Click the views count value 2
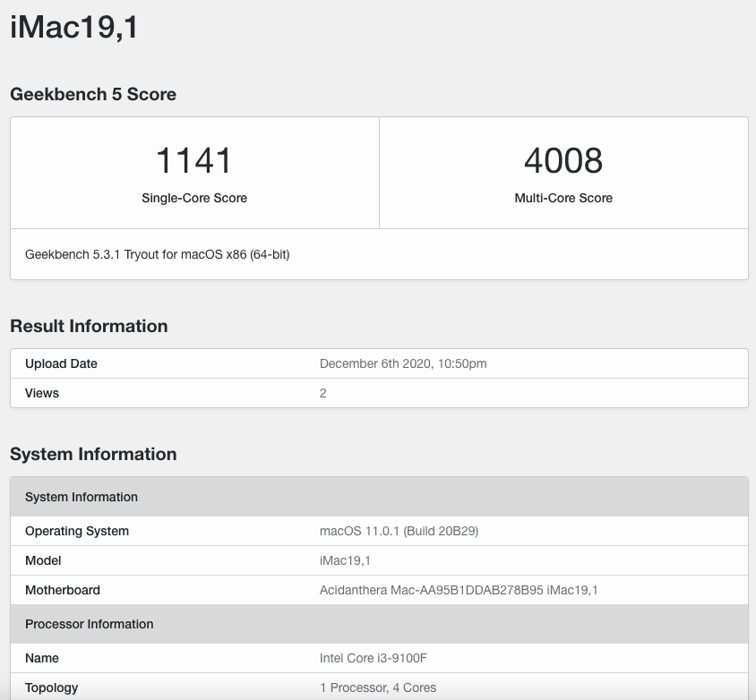756x700 pixels. pyautogui.click(x=323, y=393)
